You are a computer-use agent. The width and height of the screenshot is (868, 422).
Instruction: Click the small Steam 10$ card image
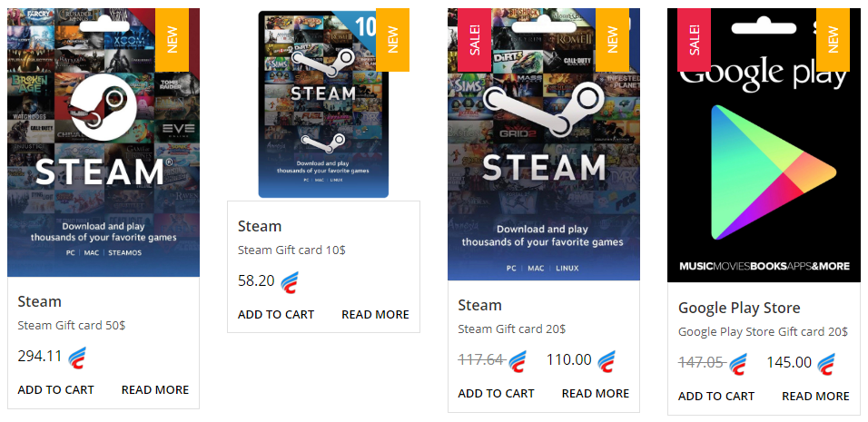tap(323, 104)
